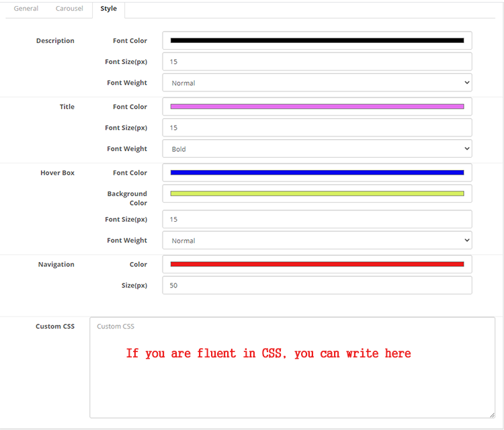Click the Hover Box section label
The width and height of the screenshot is (504, 430).
[57, 173]
